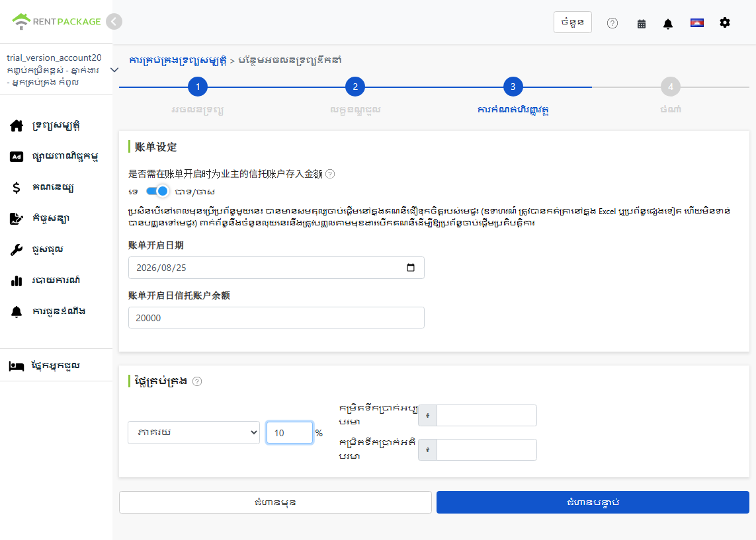Screen dimensions: 756x540
Task: Go to step 2 in the wizard
Action: point(355,87)
